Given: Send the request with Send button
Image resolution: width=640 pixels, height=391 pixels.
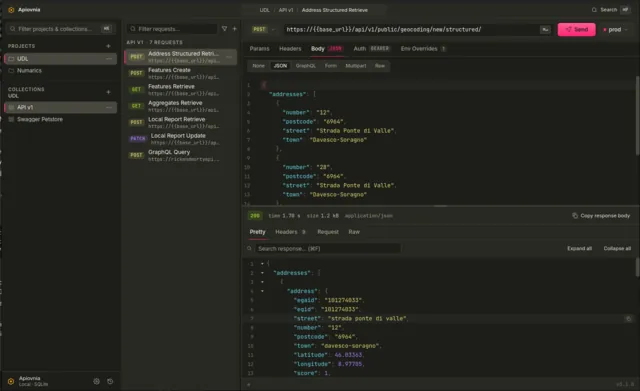Looking at the screenshot, I should click(576, 29).
